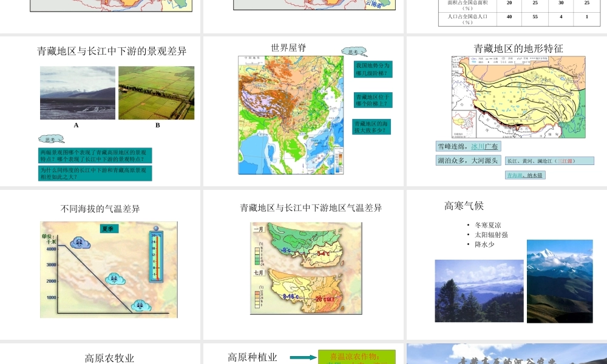The height and width of the screenshot is (364, 607).
Task: Click the cloud icon at the chart's baseline
Action: coord(141,306)
